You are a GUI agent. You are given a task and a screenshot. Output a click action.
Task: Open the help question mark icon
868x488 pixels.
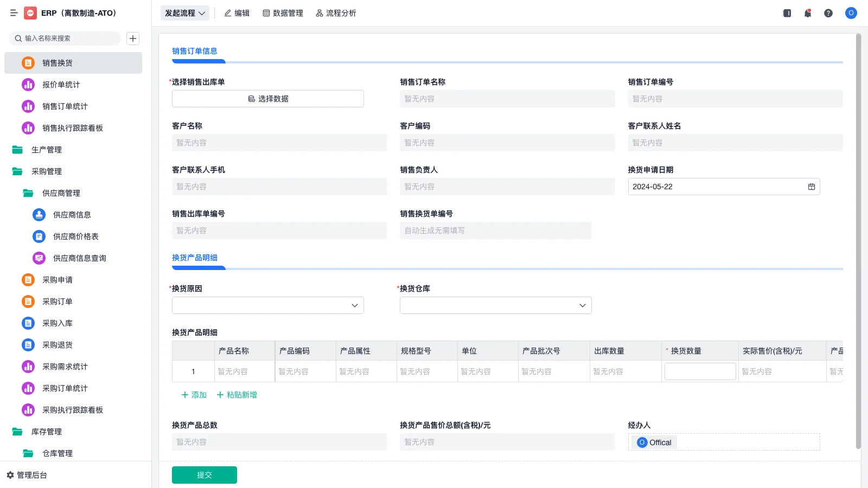828,13
